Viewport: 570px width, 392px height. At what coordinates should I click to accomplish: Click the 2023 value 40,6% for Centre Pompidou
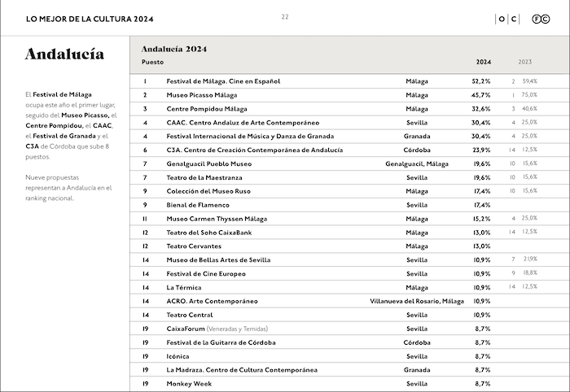pos(529,108)
